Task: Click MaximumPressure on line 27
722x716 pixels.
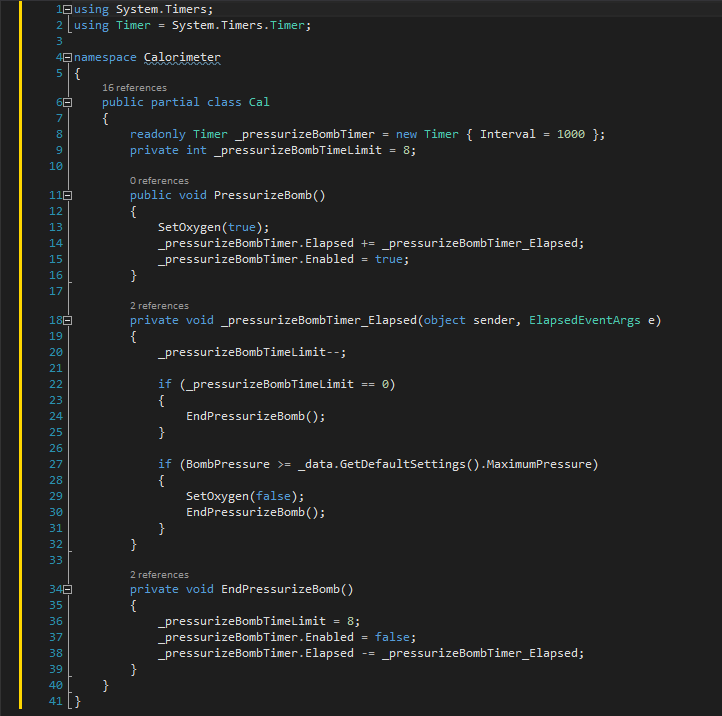Action: (x=539, y=464)
